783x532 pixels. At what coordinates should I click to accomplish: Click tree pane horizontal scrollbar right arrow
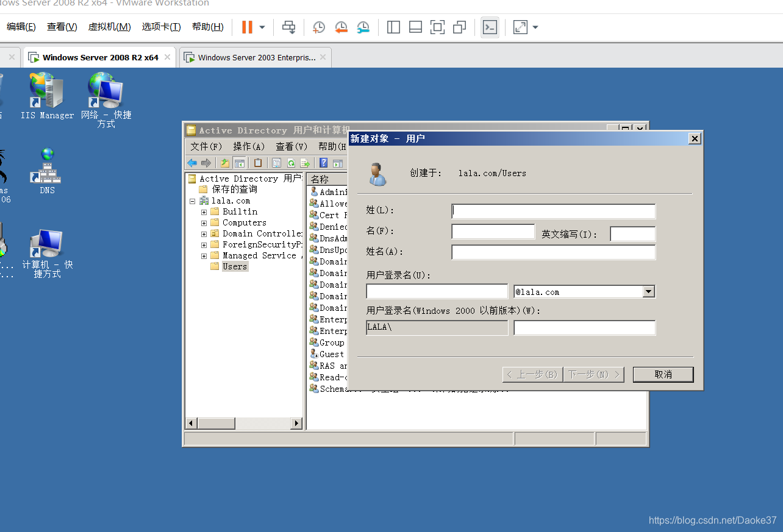coord(296,423)
